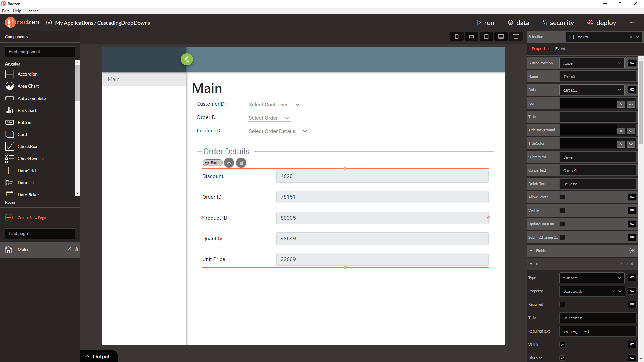Enable the Required checkbox for Discount
644x362 pixels.
point(562,304)
